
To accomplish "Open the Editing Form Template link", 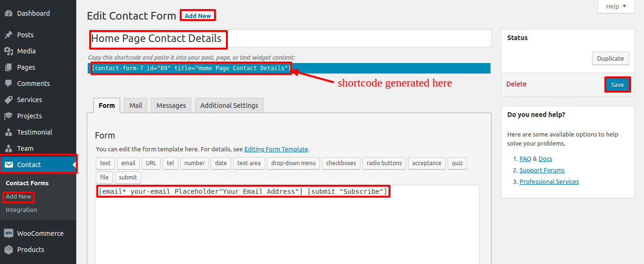I will coord(276,149).
